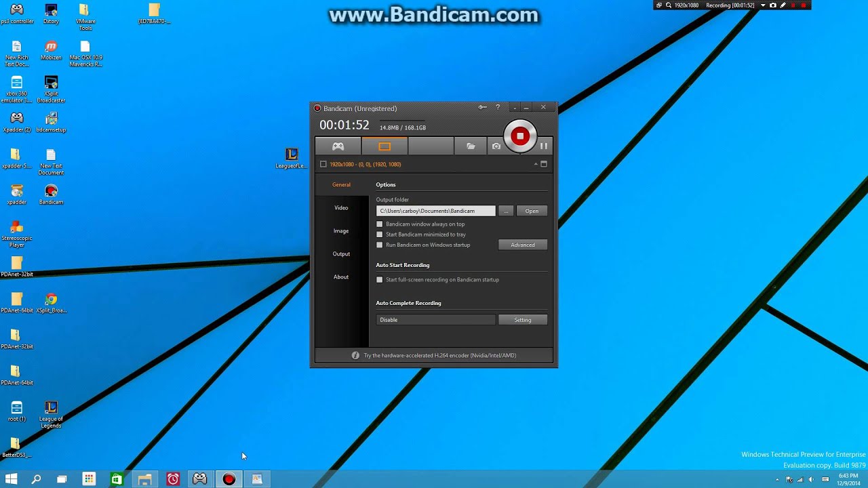
Task: Click red stop icon on recording bar
Action: (804, 5)
